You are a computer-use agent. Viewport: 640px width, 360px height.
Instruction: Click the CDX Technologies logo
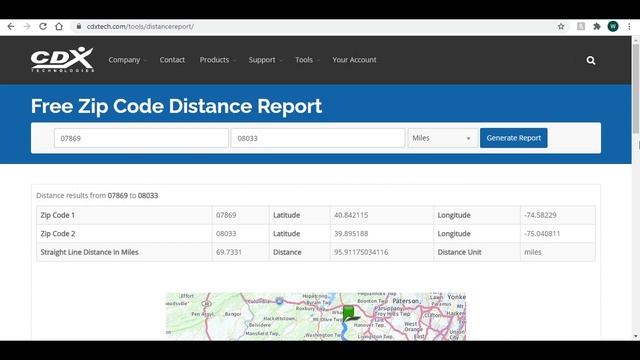62,60
